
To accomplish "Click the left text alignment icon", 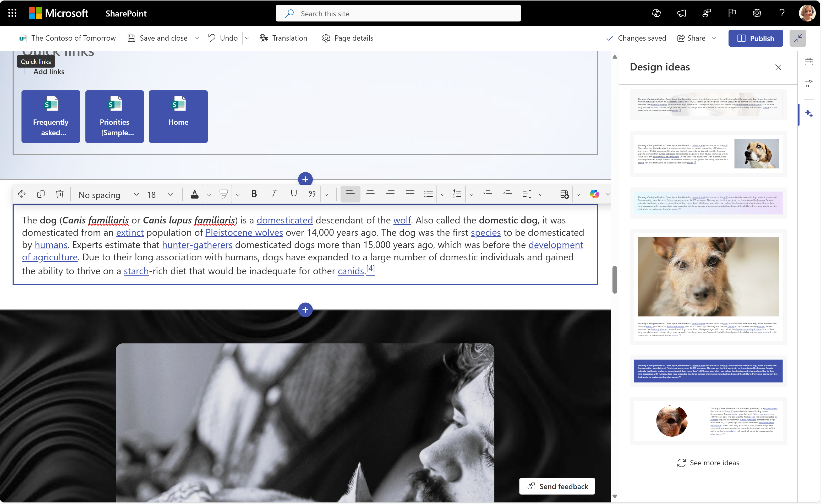I will pos(349,194).
